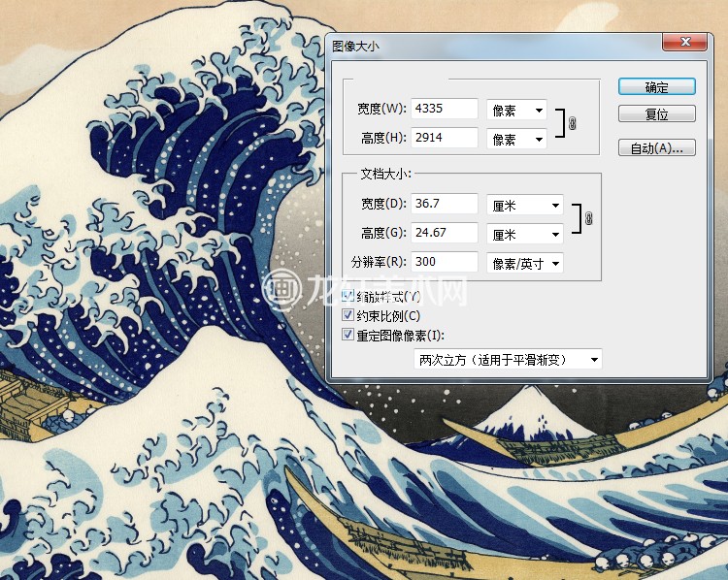Open the 两次立方 resampling method dropdown
The image size is (728, 580).
pyautogui.click(x=508, y=360)
